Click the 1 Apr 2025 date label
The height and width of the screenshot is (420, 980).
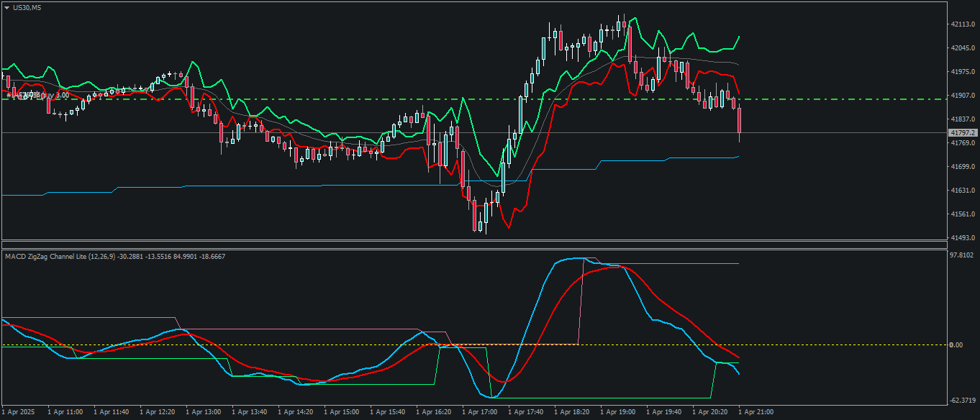click(x=18, y=412)
